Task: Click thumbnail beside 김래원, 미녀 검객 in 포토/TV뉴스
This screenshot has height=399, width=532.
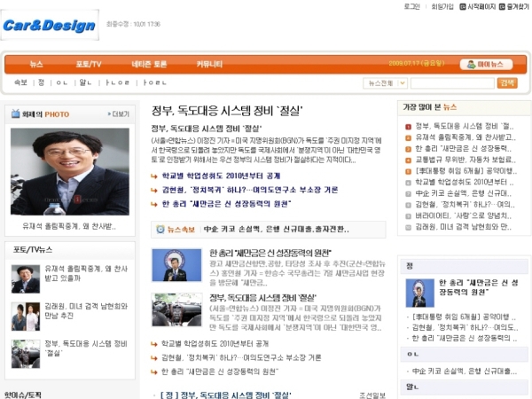Action: (26, 317)
